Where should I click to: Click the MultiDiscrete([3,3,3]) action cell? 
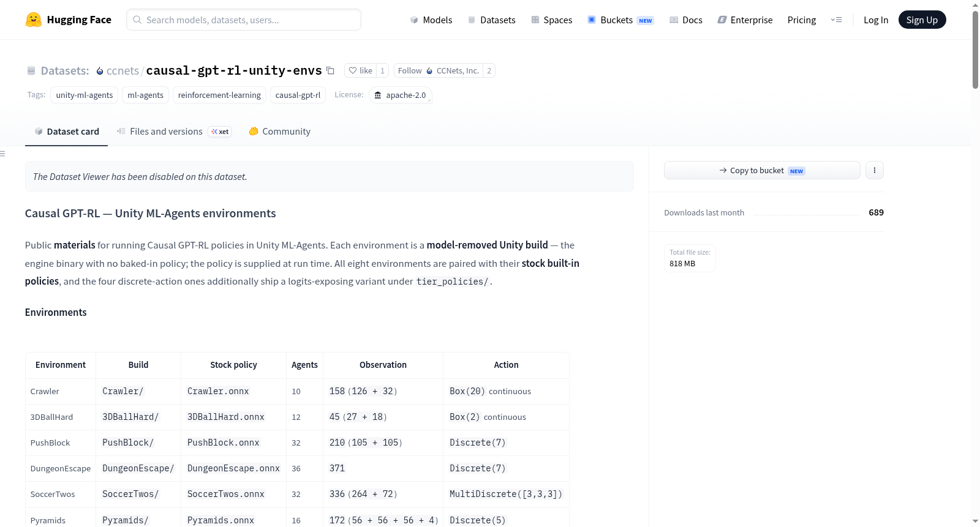tap(506, 495)
